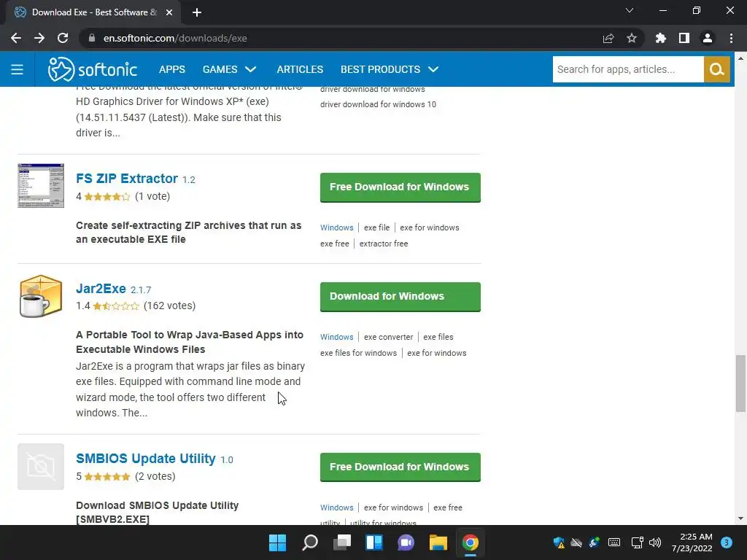Open notification center badge

(727, 542)
